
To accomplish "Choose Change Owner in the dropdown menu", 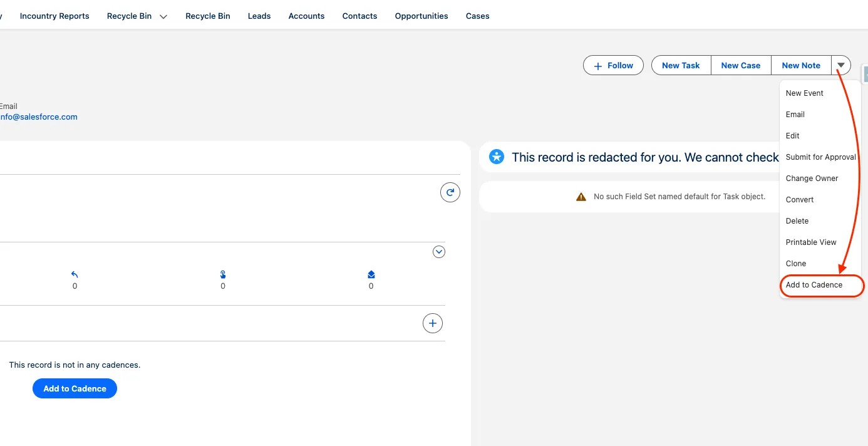I will 812,179.
